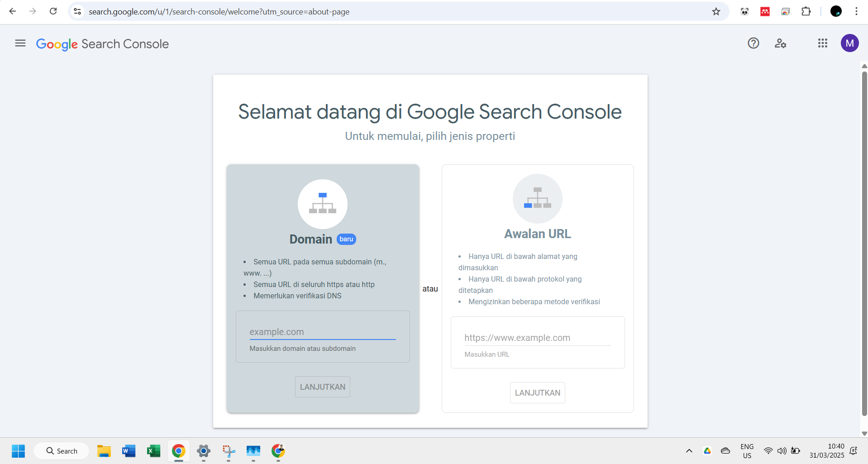Open user and settings management icon
Screen dimensions: 868x464
click(x=781, y=43)
